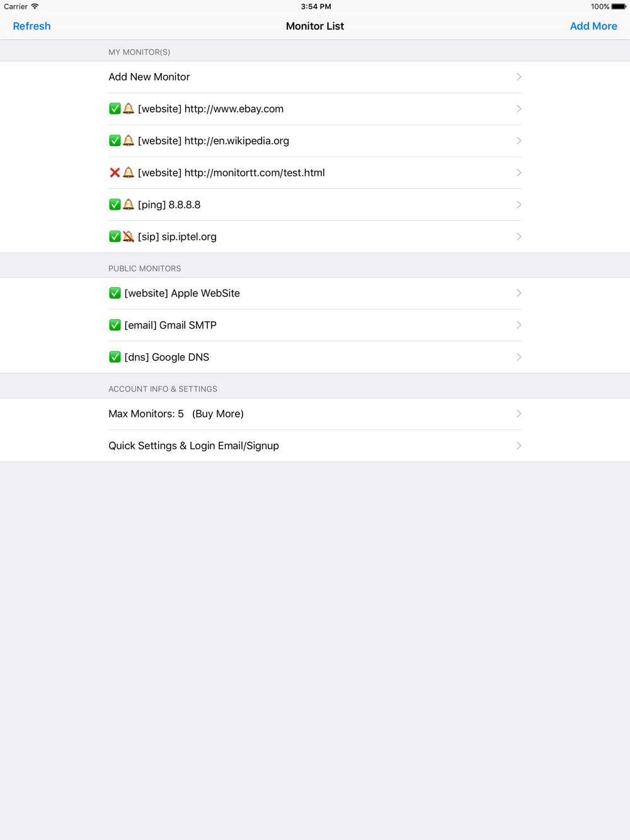Open chevron on Add New Monitor row
This screenshot has width=630, height=840.
click(519, 77)
